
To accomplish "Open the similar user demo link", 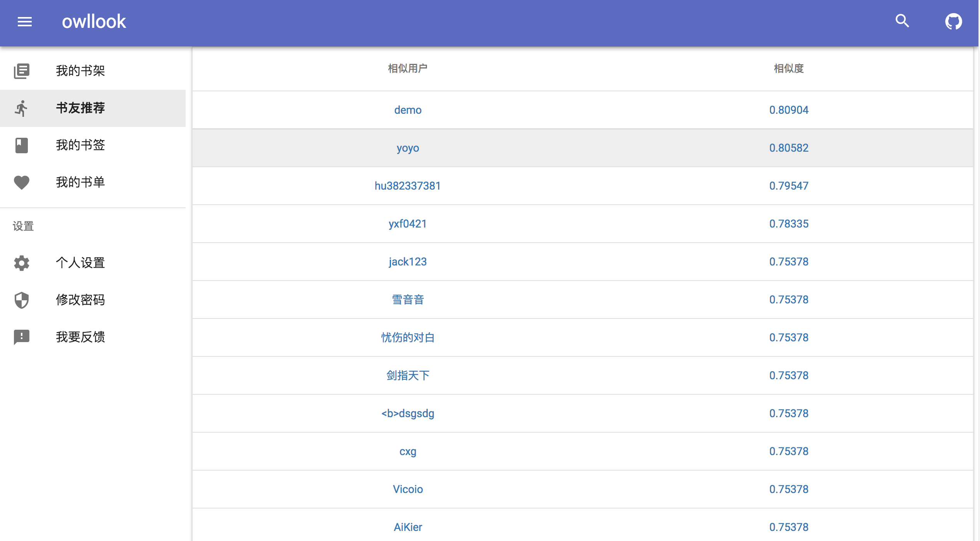I will 408,110.
